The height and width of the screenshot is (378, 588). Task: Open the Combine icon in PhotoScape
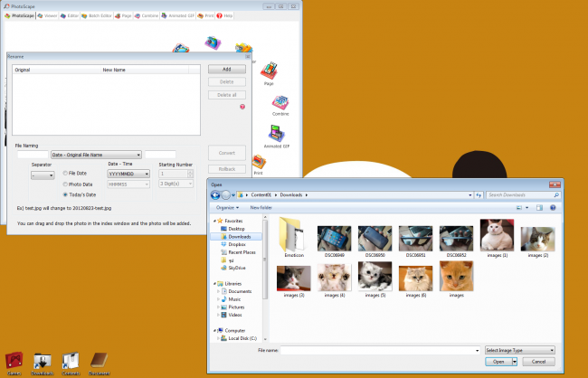pyautogui.click(x=280, y=102)
